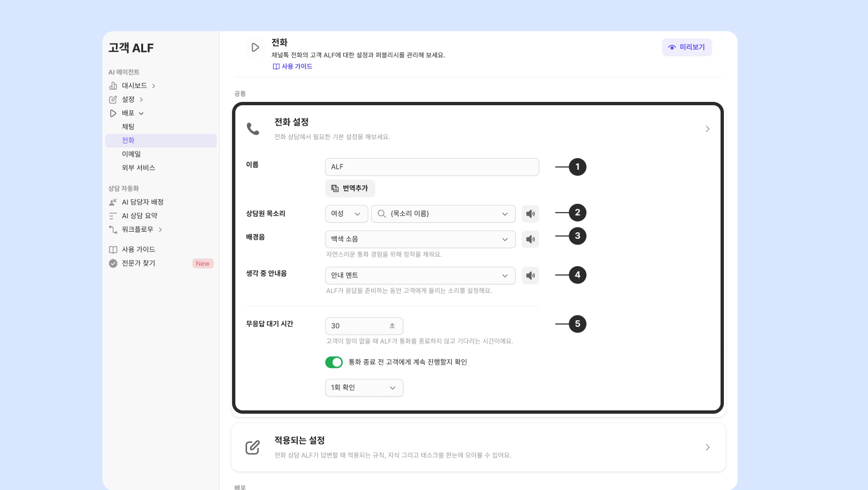Click the phone icon beside 전화 설정
Viewport: 868px width, 490px height.
click(x=253, y=129)
